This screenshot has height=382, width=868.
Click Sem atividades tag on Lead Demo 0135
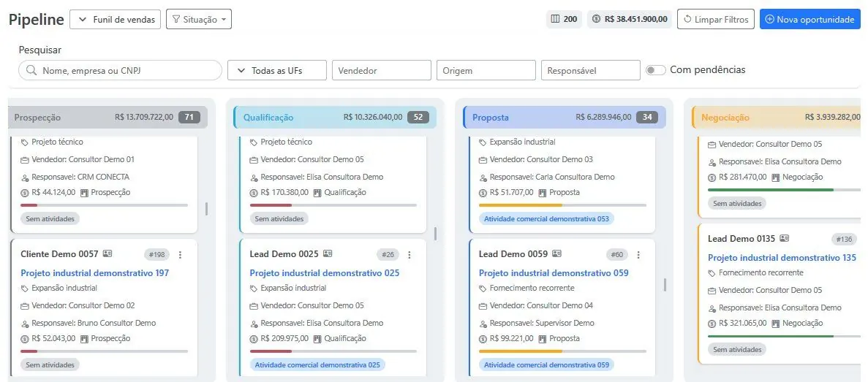tap(737, 349)
